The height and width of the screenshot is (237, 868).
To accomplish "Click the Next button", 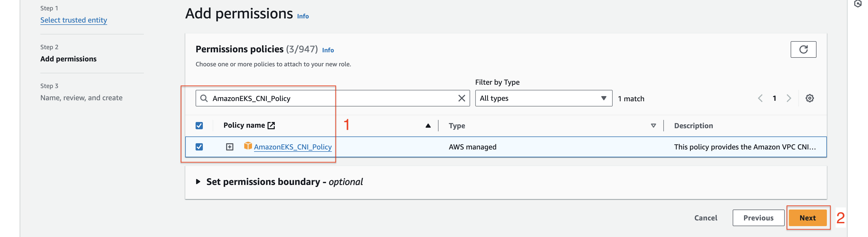I will (x=807, y=218).
